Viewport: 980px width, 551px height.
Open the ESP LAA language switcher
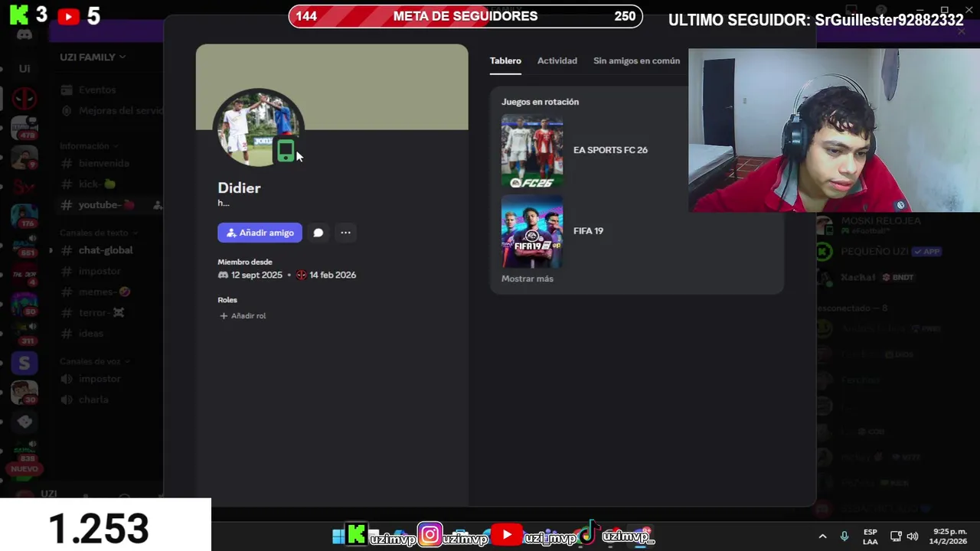(871, 536)
